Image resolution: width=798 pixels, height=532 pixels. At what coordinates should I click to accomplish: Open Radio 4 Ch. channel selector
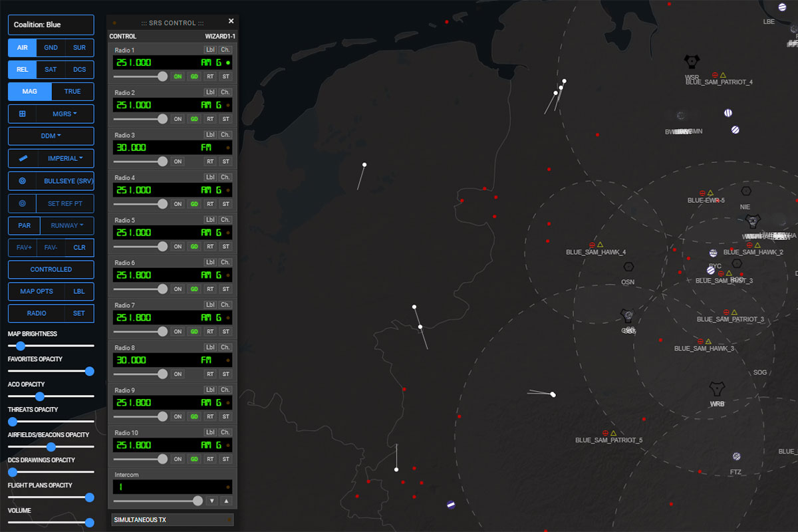point(226,178)
